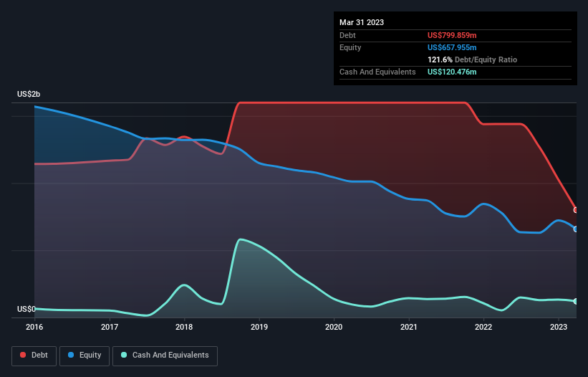
Task: Select the teal Cash endpoint marker
Action: click(x=576, y=301)
